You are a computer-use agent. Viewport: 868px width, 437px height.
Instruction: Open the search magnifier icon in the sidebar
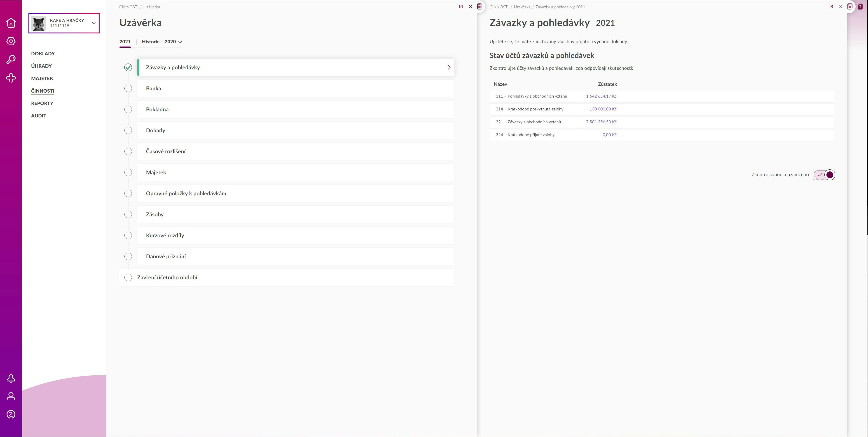pyautogui.click(x=11, y=60)
